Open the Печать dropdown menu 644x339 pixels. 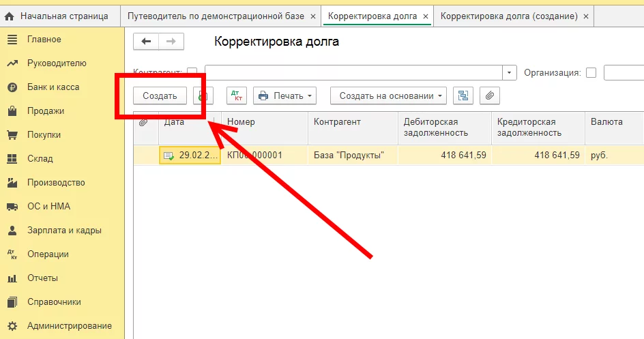(286, 95)
